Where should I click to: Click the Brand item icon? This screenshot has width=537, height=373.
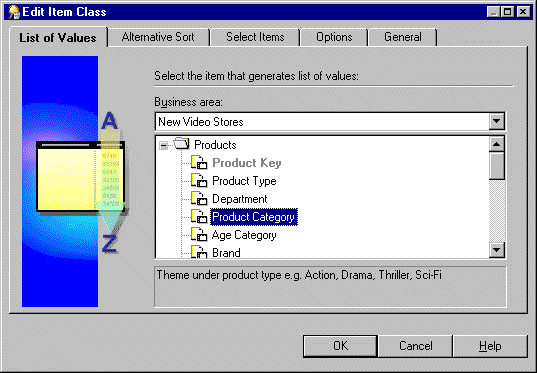199,252
